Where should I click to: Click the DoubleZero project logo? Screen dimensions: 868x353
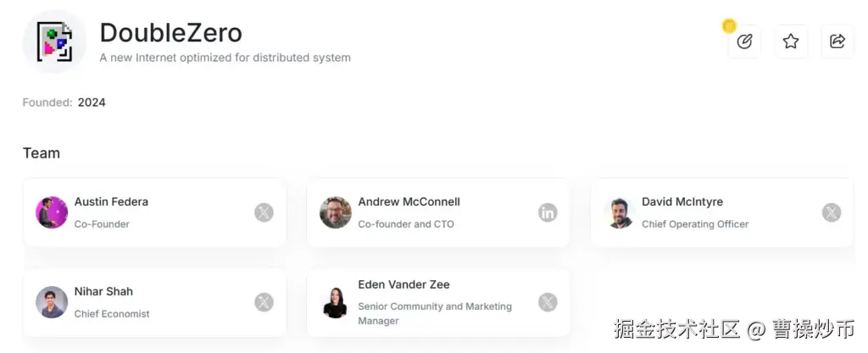click(x=54, y=42)
